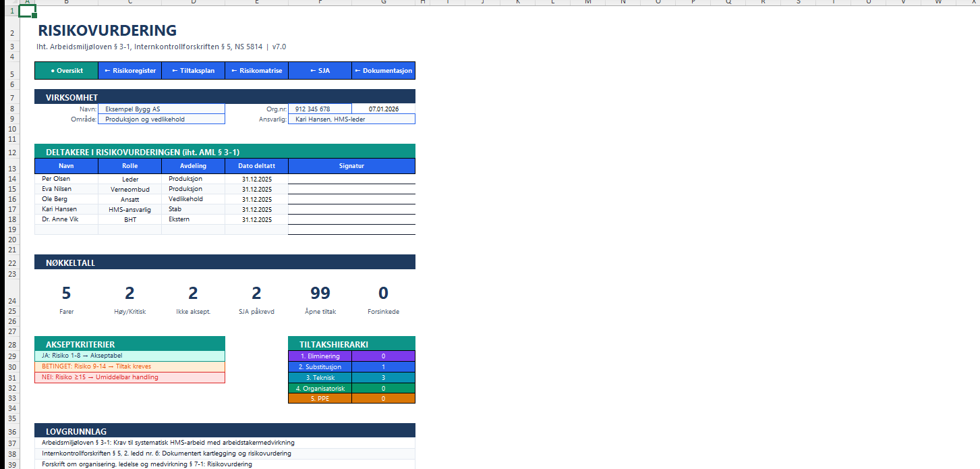The height and width of the screenshot is (469, 980).
Task: Click the orange '5. PPE' hierarchy cell
Action: click(320, 399)
